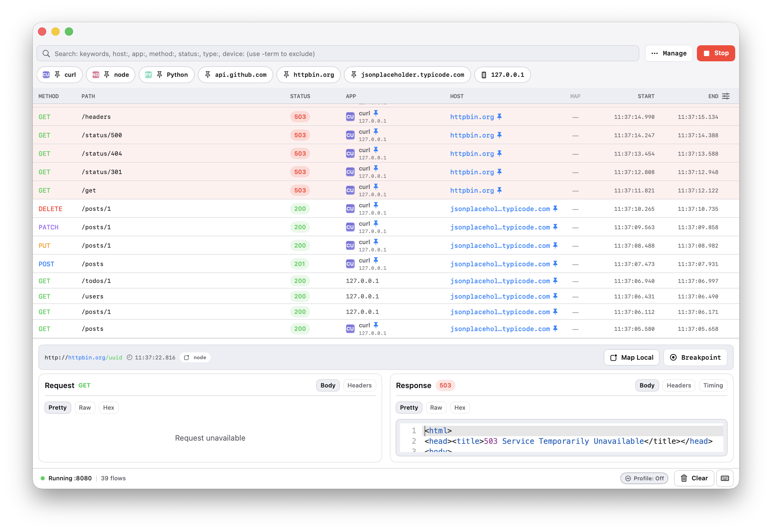This screenshot has height=532, width=772.
Task: Click jsonplaceholder host link in DELETE row
Action: tap(500, 209)
